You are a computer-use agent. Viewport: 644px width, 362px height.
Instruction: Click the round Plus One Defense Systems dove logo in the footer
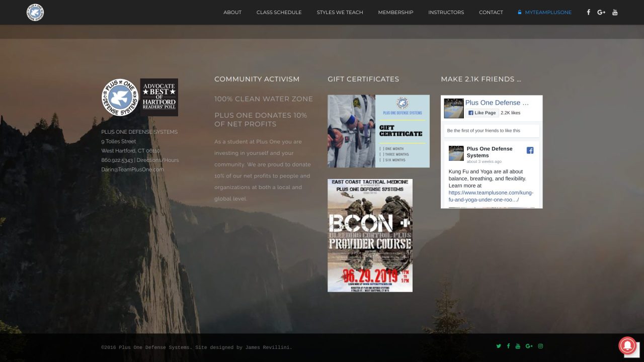click(120, 98)
